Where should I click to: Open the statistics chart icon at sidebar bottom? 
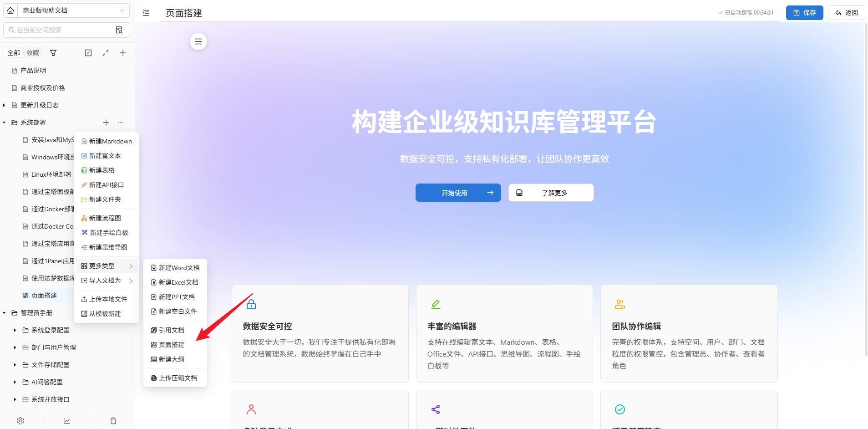click(x=67, y=421)
